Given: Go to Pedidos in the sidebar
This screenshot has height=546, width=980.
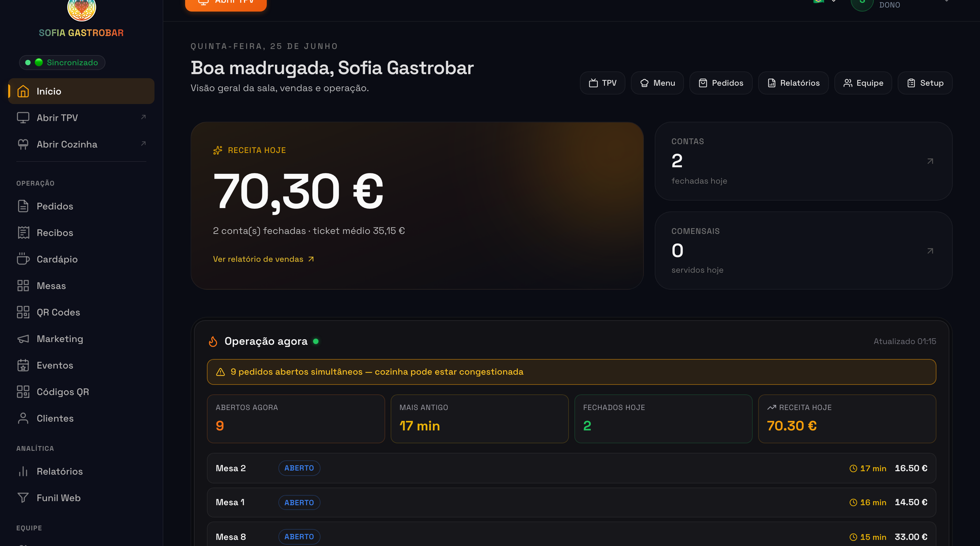Looking at the screenshot, I should (81, 206).
